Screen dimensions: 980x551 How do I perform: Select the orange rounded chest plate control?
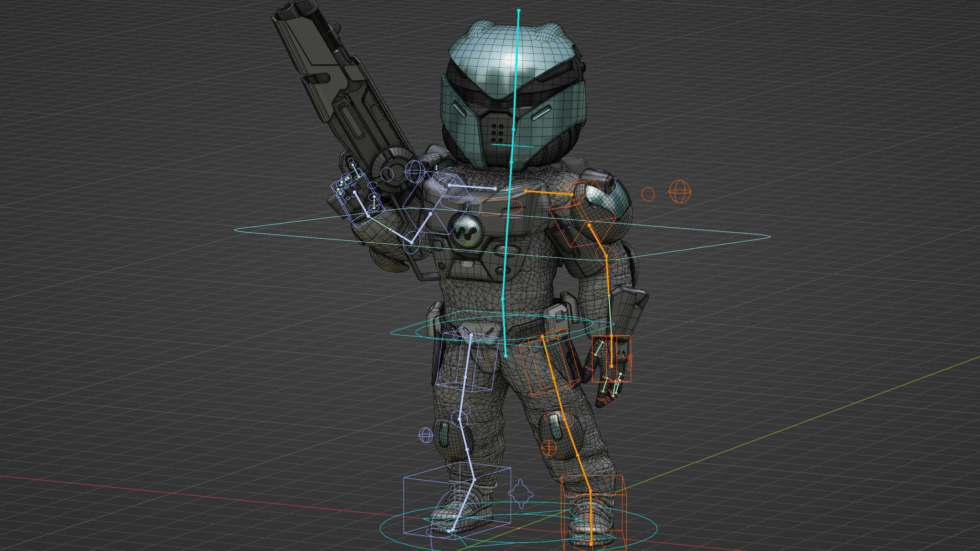(x=502, y=207)
